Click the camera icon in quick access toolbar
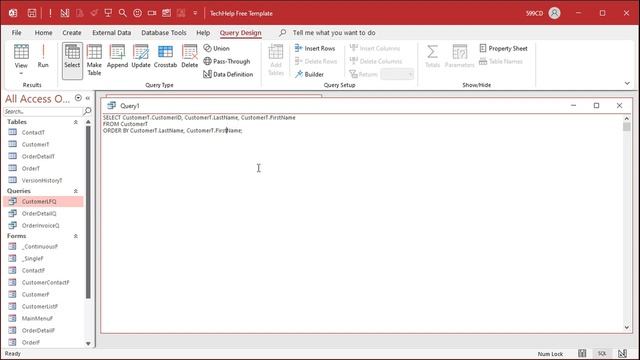640x360 pixels. coord(152,13)
